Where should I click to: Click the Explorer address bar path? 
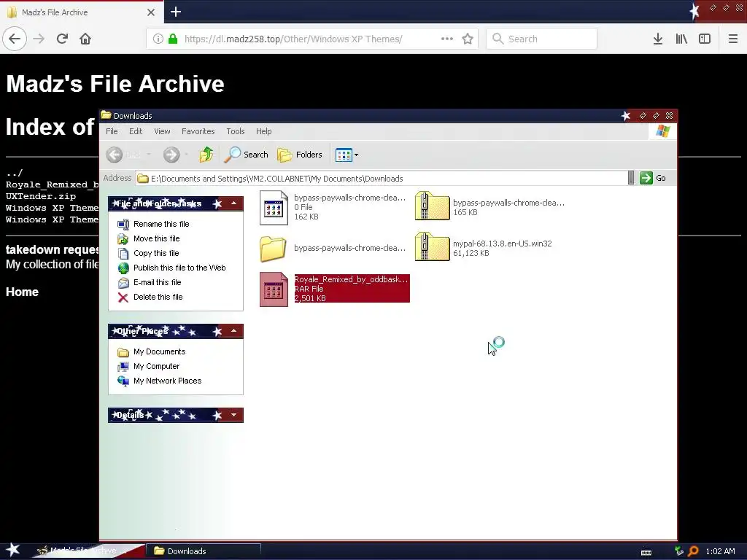(381, 179)
